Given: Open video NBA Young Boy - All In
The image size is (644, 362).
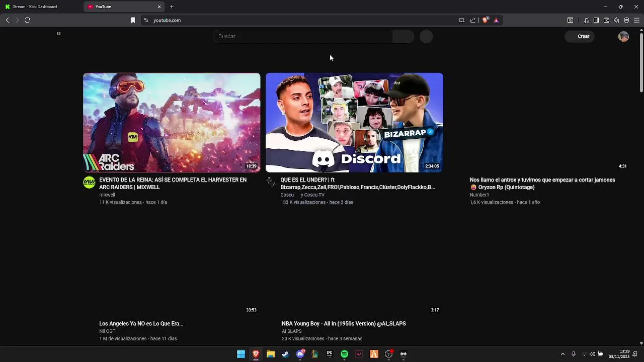Looking at the screenshot, I should pyautogui.click(x=344, y=324).
